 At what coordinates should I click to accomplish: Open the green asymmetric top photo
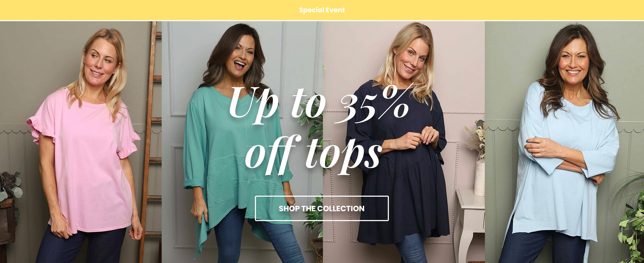pyautogui.click(x=242, y=142)
